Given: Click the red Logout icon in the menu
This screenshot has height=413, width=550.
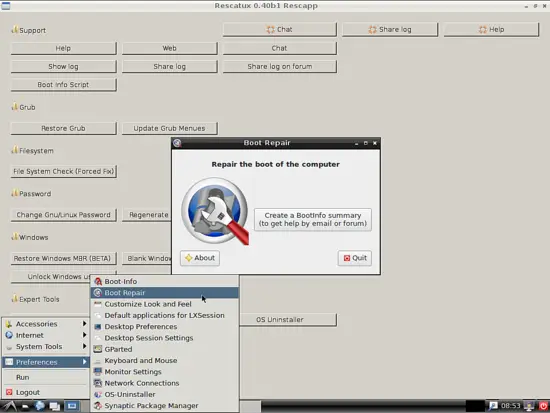Looking at the screenshot, I should tap(9, 392).
